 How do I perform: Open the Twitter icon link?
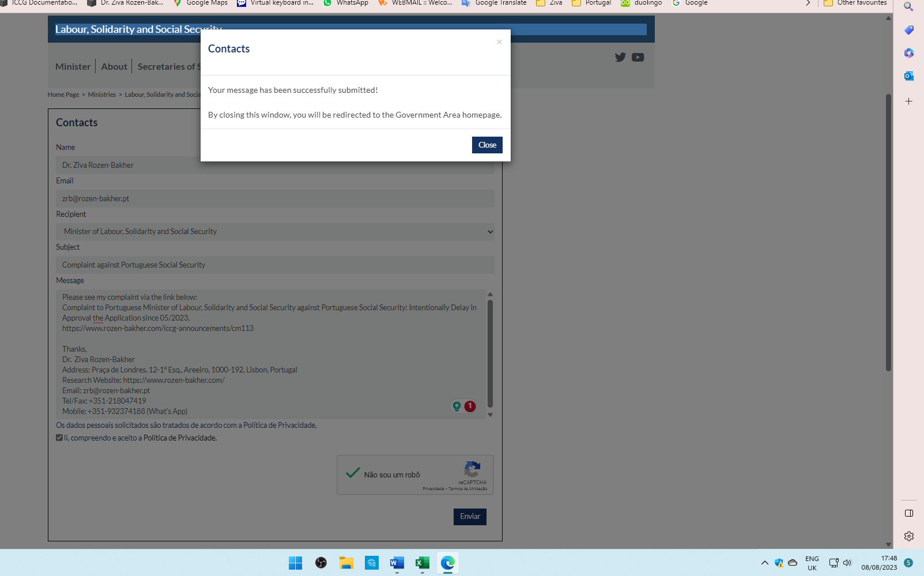coord(620,57)
